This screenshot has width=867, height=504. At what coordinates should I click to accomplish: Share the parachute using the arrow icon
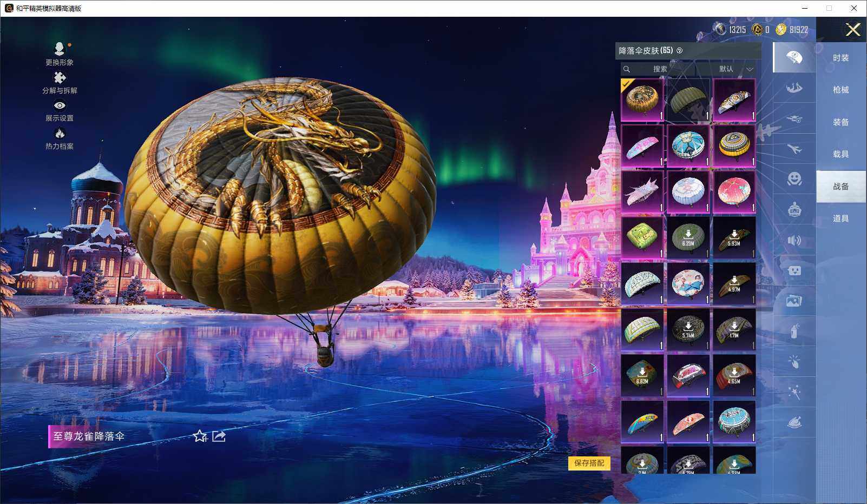tap(219, 436)
